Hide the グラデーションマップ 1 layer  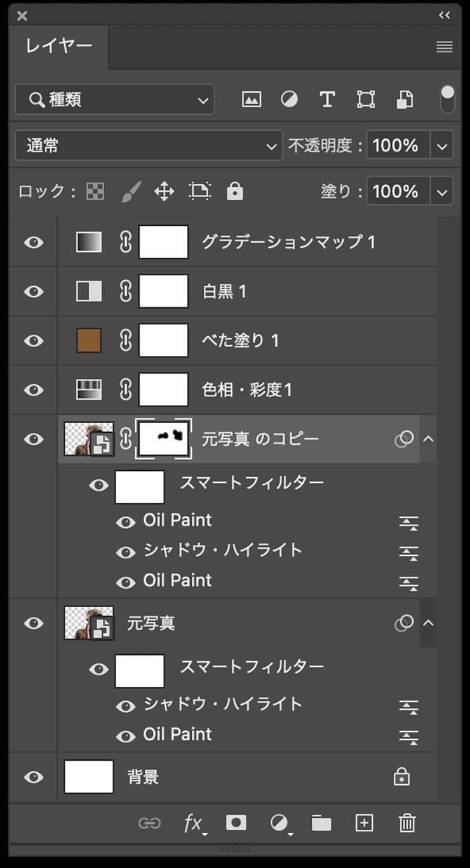click(33, 242)
